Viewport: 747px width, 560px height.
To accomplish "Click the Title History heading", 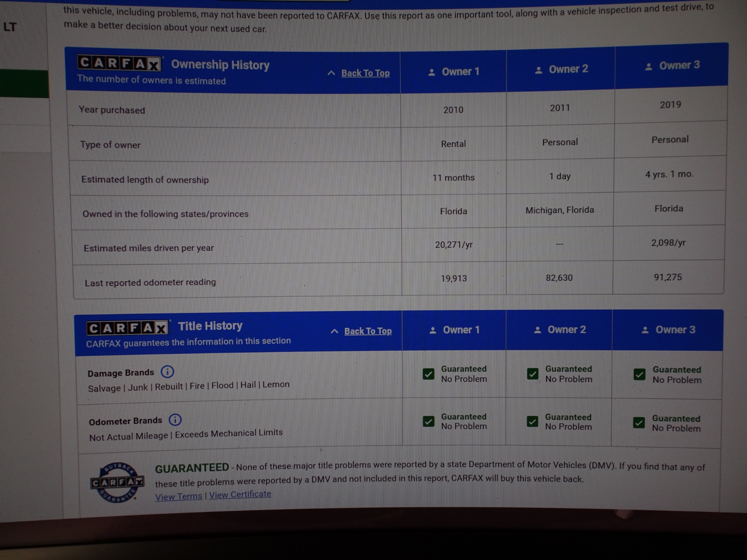I will pos(210,326).
